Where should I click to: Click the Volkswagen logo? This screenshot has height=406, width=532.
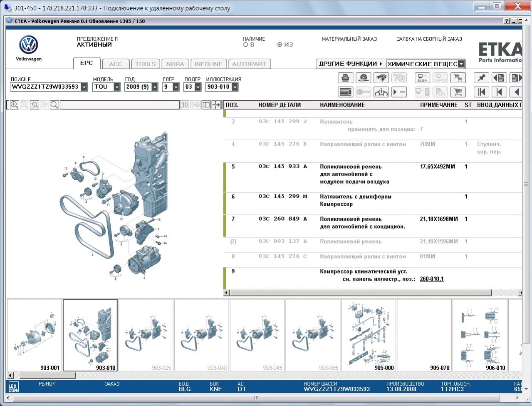click(x=29, y=45)
